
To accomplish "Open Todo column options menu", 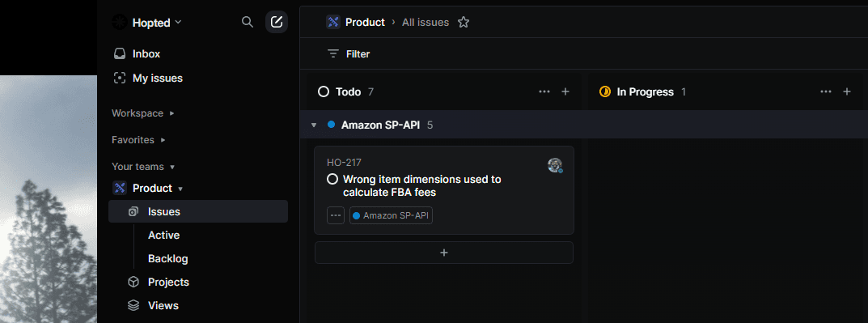I will click(544, 91).
